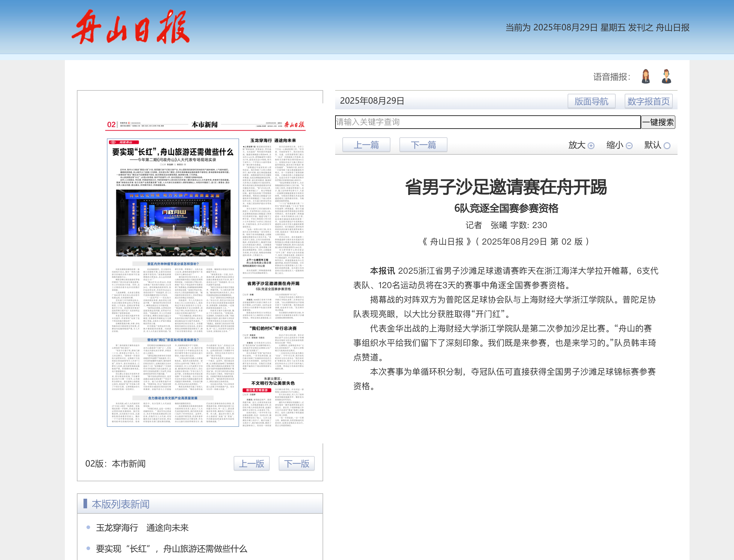Screen dimensions: 734x560
Task: Click 省男子沙足邀请赛 article on page thumbnail
Action: [273, 300]
